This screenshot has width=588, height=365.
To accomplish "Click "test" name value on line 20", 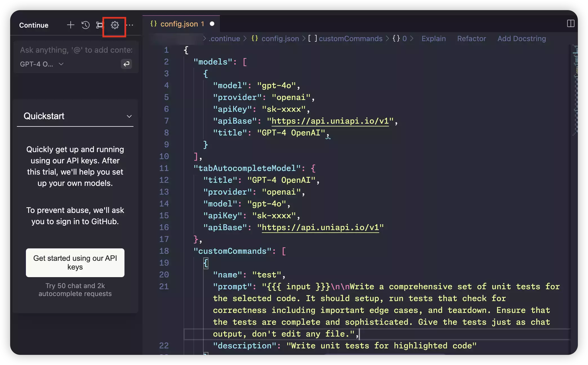I will coord(267,275).
